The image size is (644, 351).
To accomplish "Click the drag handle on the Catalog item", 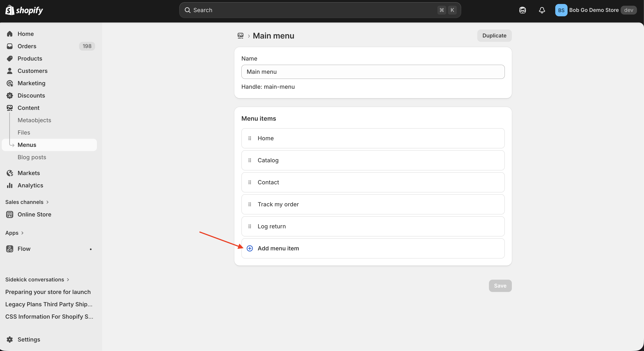I will (x=250, y=160).
